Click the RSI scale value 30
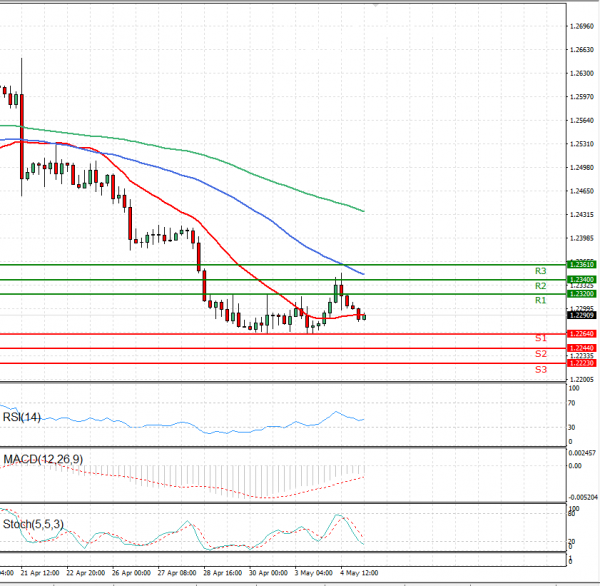This screenshot has height=586, width=600. (x=572, y=427)
